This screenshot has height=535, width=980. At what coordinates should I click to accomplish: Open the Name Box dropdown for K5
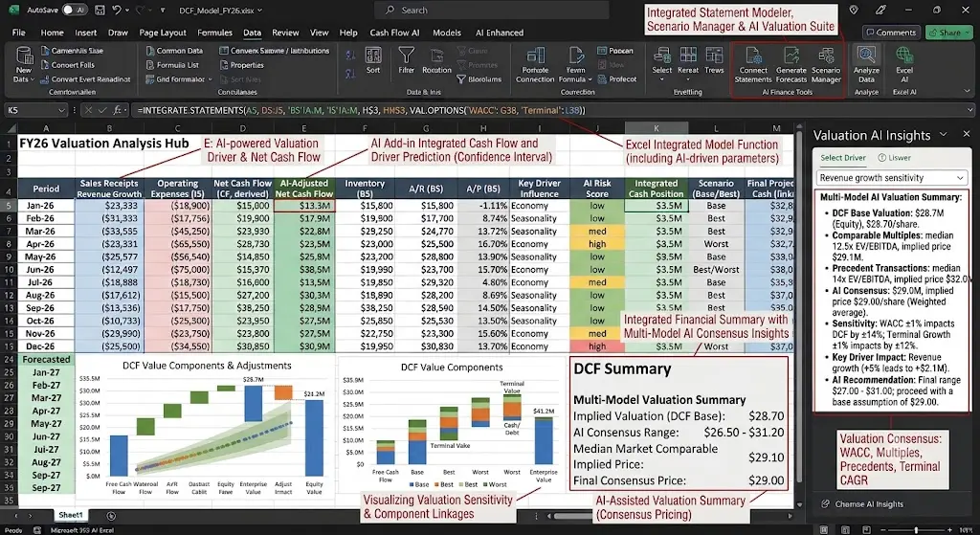click(x=61, y=111)
